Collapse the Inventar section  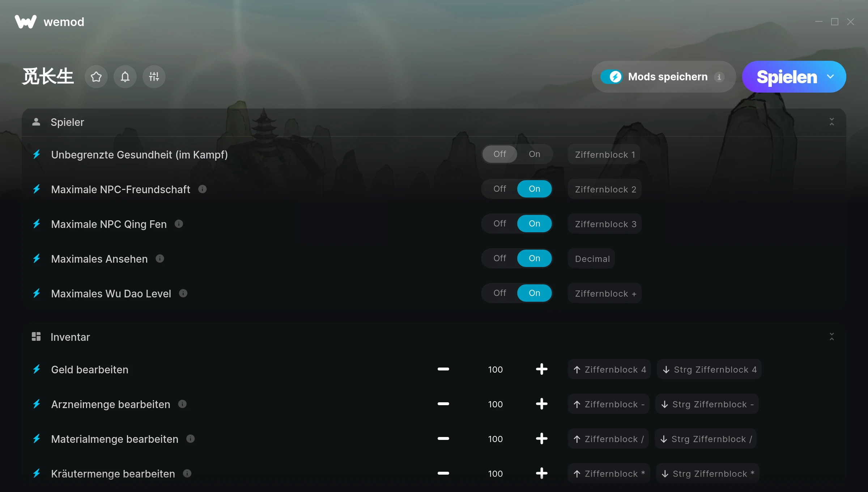[x=831, y=337]
